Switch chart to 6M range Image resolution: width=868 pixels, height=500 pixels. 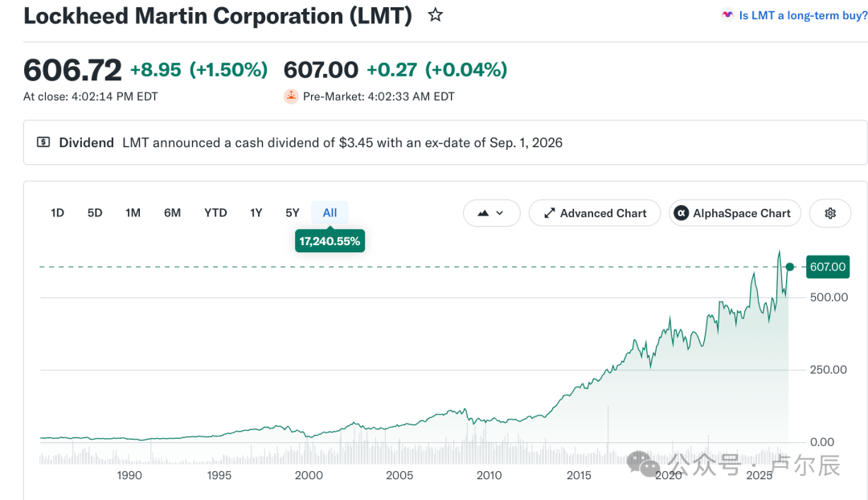172,213
